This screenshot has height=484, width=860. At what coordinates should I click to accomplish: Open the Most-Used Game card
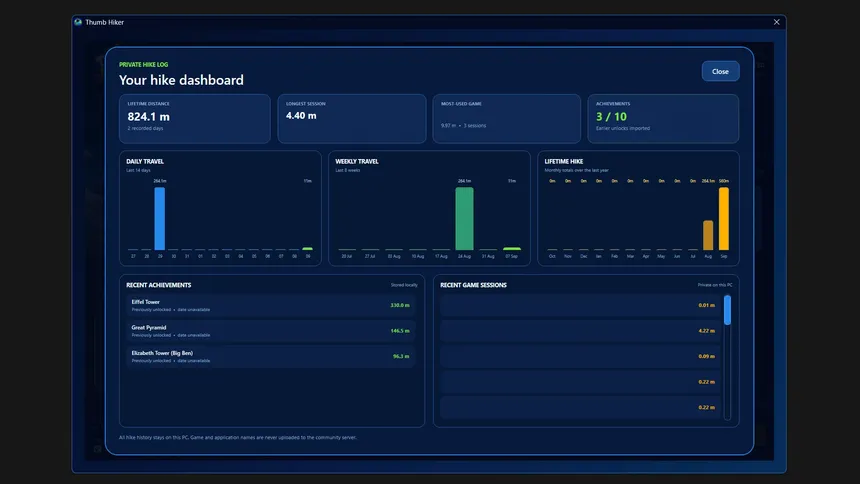[506, 119]
